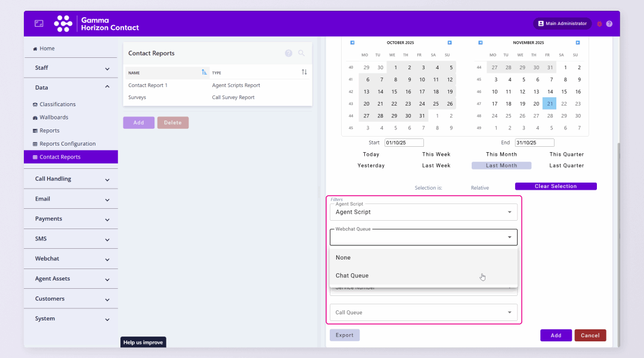The image size is (644, 358).
Task: Click the red bug report icon
Action: click(x=599, y=24)
